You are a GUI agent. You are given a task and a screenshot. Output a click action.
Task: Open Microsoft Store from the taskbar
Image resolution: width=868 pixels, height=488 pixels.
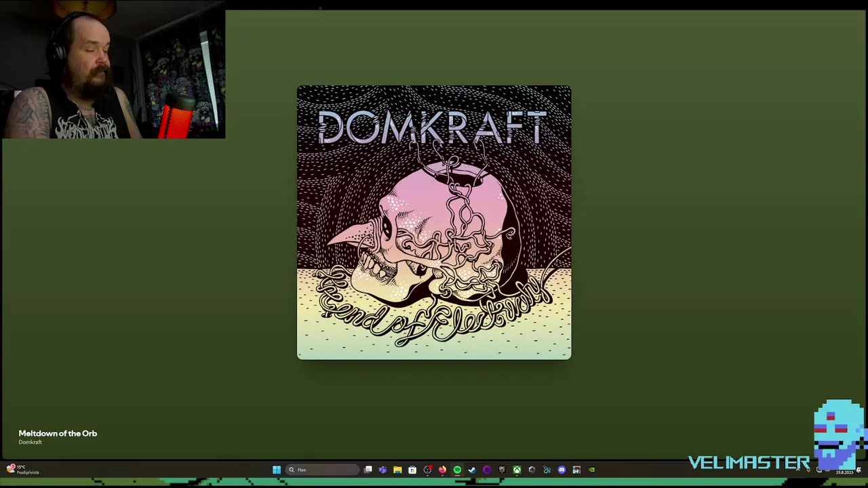(x=412, y=470)
